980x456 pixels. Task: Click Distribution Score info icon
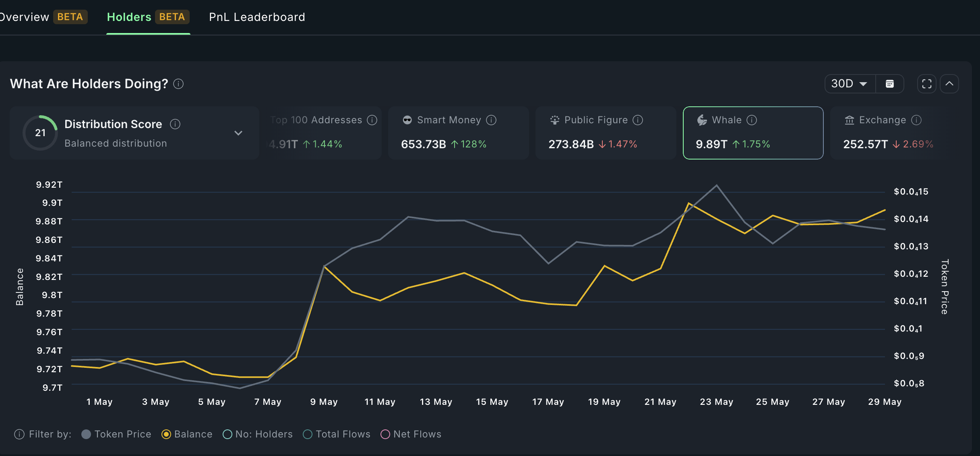175,124
